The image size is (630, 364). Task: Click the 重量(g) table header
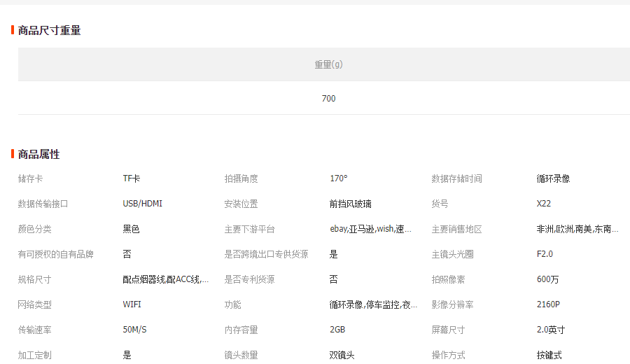[328, 64]
